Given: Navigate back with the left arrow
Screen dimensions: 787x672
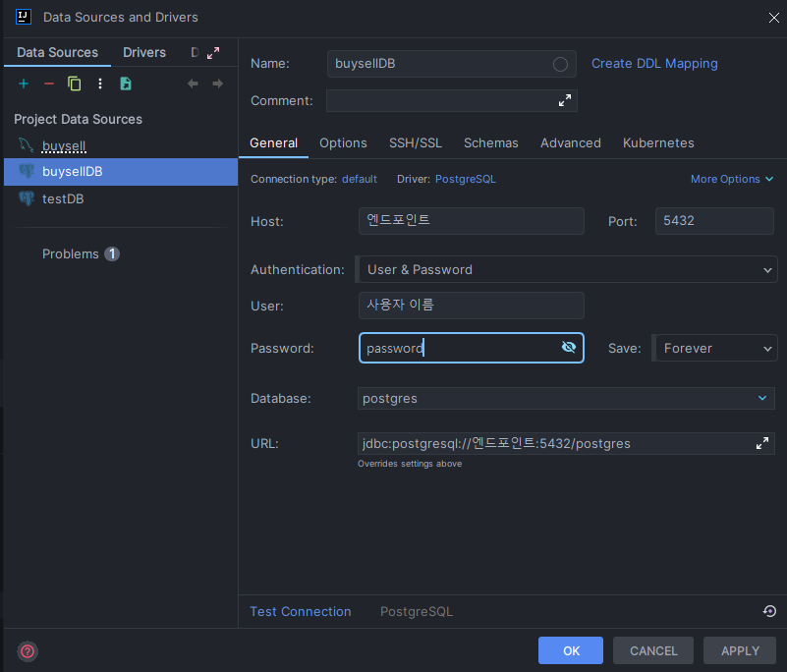Looking at the screenshot, I should (193, 84).
